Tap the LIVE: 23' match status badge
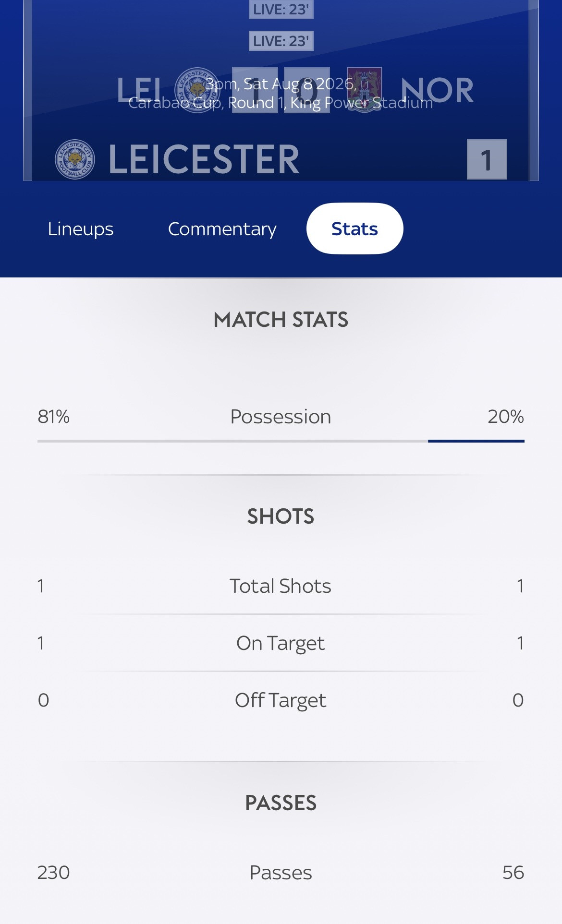 point(281,41)
